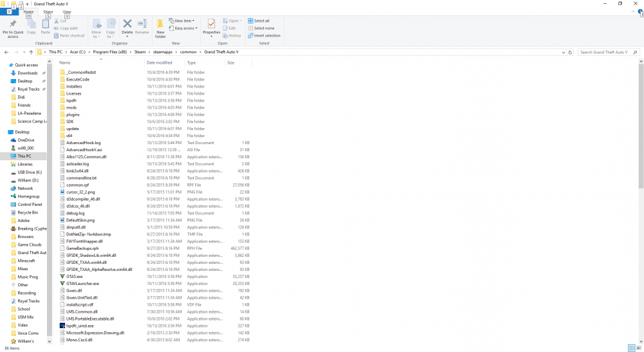Image resolution: width=644 pixels, height=352 pixels.
Task: Open the Easy access dropdown
Action: [183, 28]
